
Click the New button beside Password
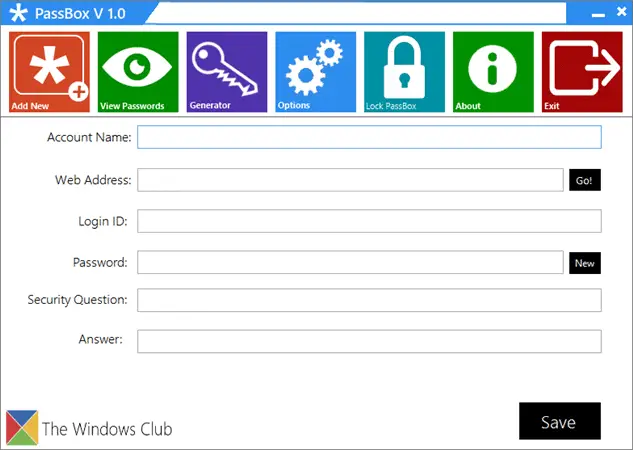click(x=585, y=263)
